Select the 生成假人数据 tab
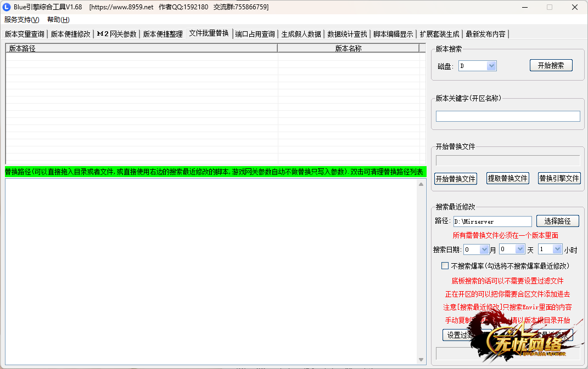Viewport: 588px width, 369px height. click(x=301, y=34)
